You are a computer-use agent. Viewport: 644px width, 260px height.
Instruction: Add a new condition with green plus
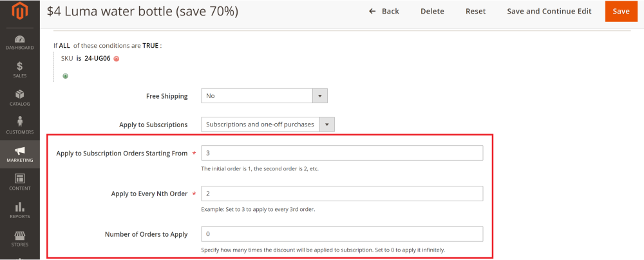point(65,75)
